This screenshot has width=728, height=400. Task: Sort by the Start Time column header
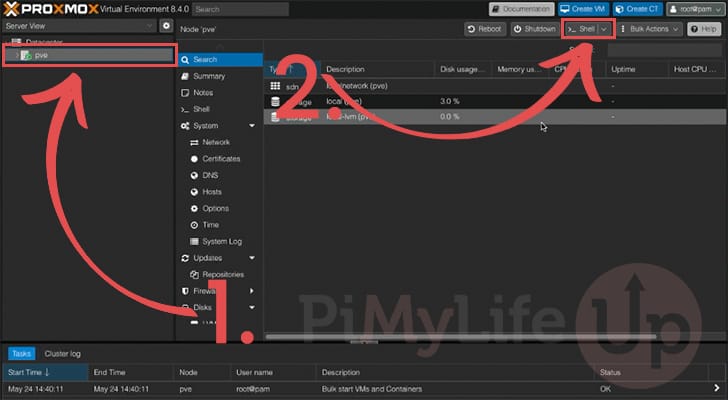pyautogui.click(x=46, y=372)
